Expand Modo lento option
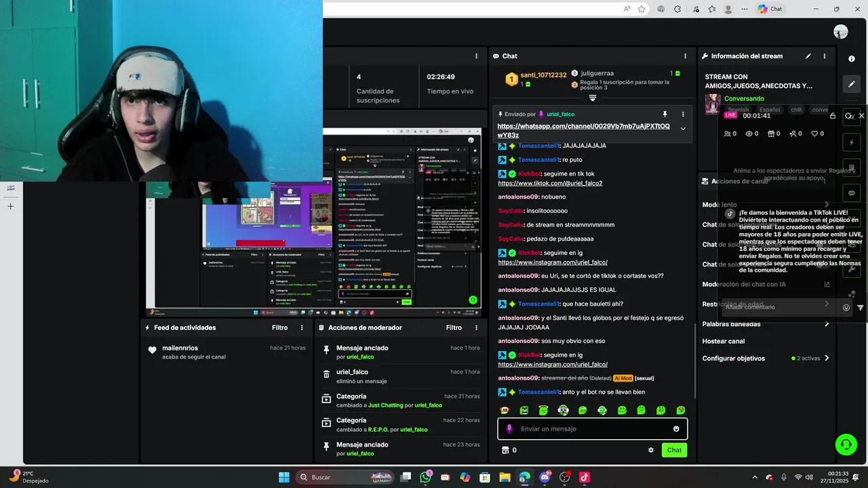 click(827, 205)
